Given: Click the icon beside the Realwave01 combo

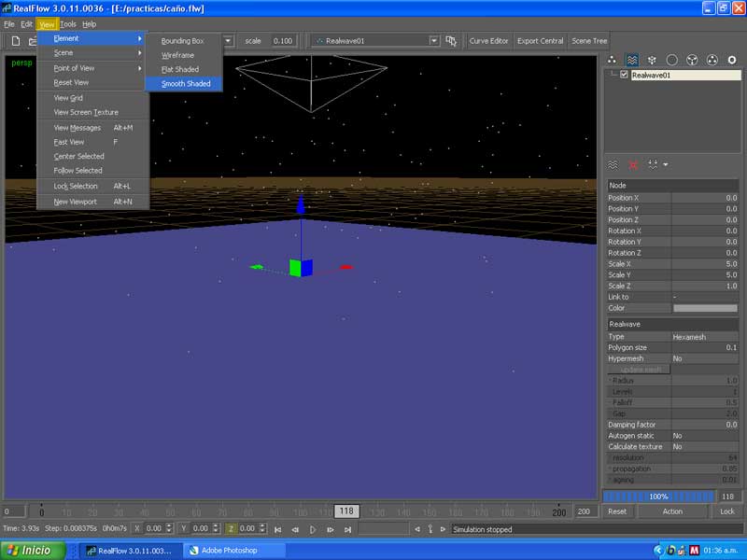Looking at the screenshot, I should coord(451,41).
